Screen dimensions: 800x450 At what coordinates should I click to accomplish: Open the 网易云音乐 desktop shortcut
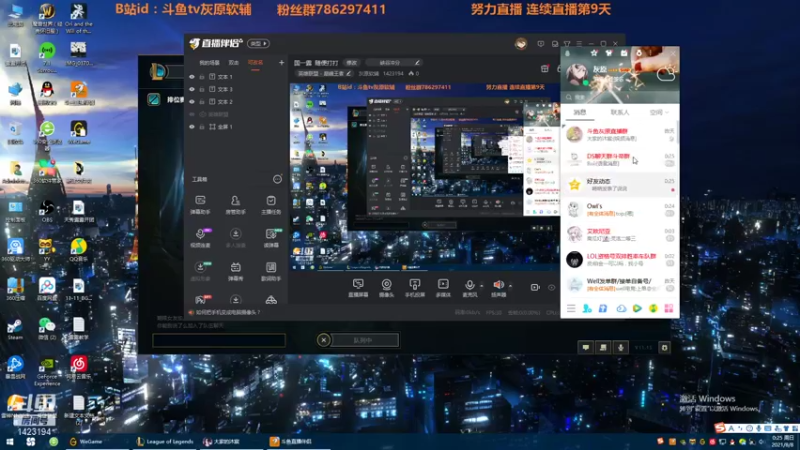click(78, 367)
